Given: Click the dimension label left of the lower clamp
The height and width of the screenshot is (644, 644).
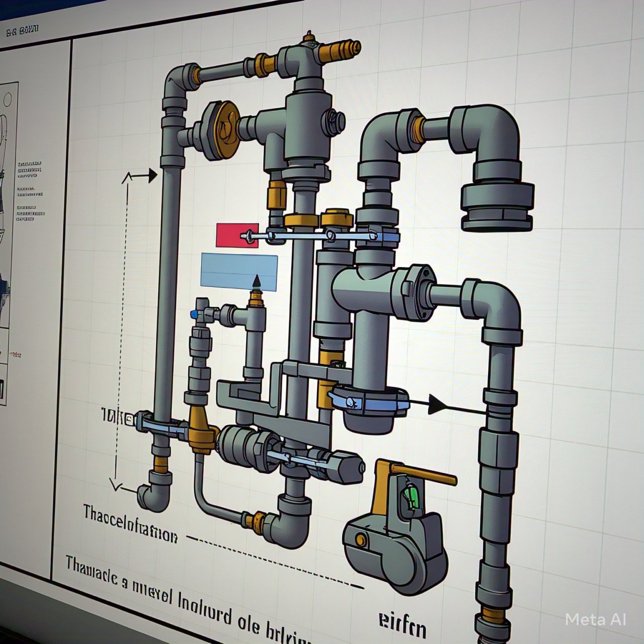Looking at the screenshot, I should pos(115,416).
